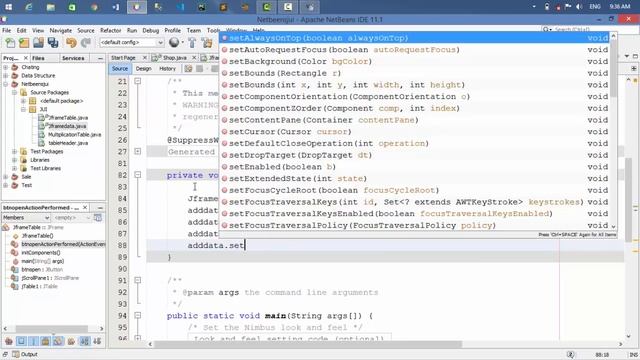The height and width of the screenshot is (360, 640).
Task: Open the Debug menu
Action: [151, 31]
